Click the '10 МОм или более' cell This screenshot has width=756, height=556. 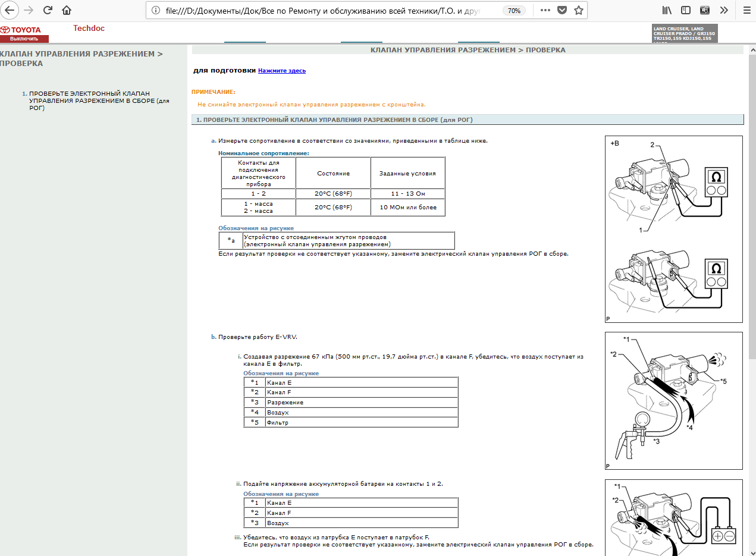pyautogui.click(x=407, y=208)
